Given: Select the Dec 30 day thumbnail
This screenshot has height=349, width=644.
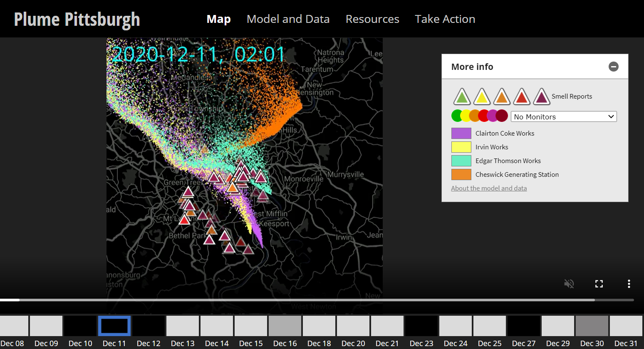Looking at the screenshot, I should (592, 326).
